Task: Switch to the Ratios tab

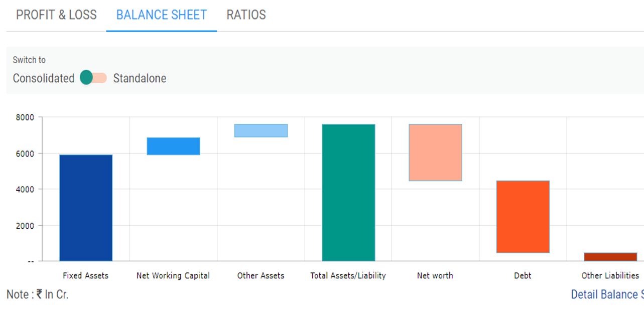Action: 246,15
